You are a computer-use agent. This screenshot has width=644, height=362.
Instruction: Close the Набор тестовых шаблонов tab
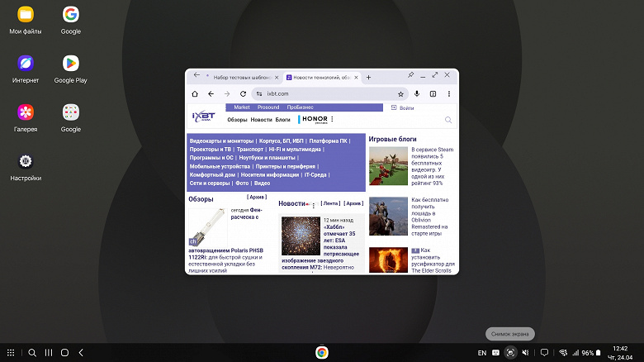pyautogui.click(x=277, y=78)
